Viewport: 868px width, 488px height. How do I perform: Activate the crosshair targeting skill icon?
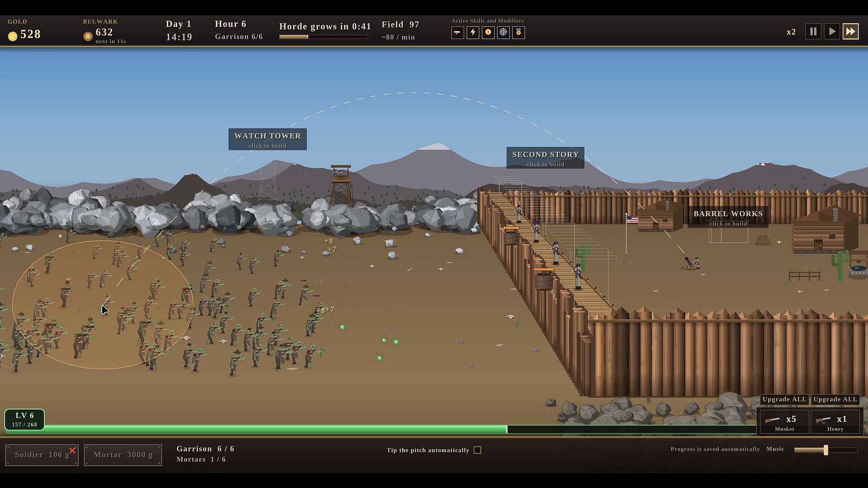tap(503, 33)
